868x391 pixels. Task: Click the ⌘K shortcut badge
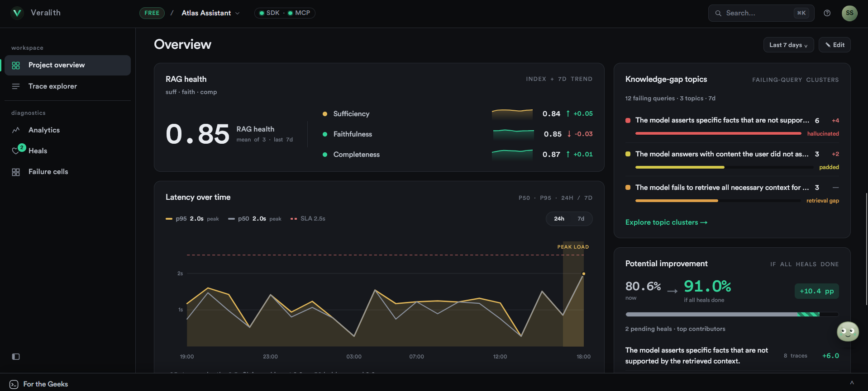[801, 13]
